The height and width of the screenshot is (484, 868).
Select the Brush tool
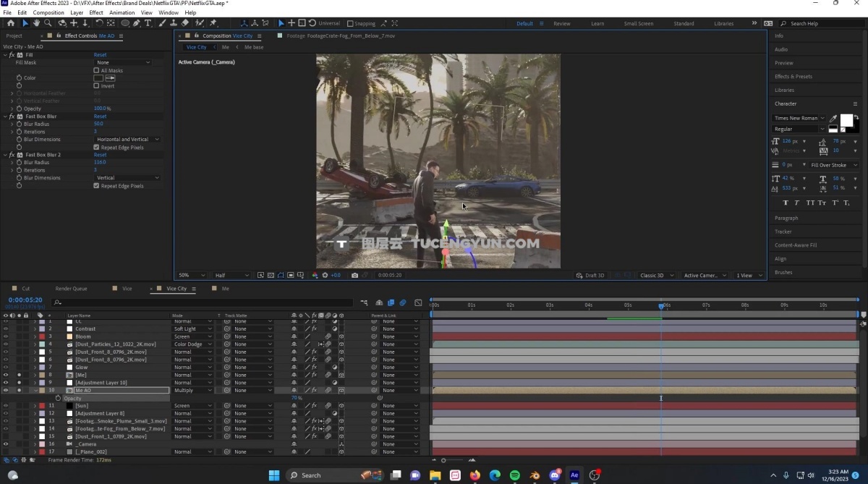click(x=162, y=23)
